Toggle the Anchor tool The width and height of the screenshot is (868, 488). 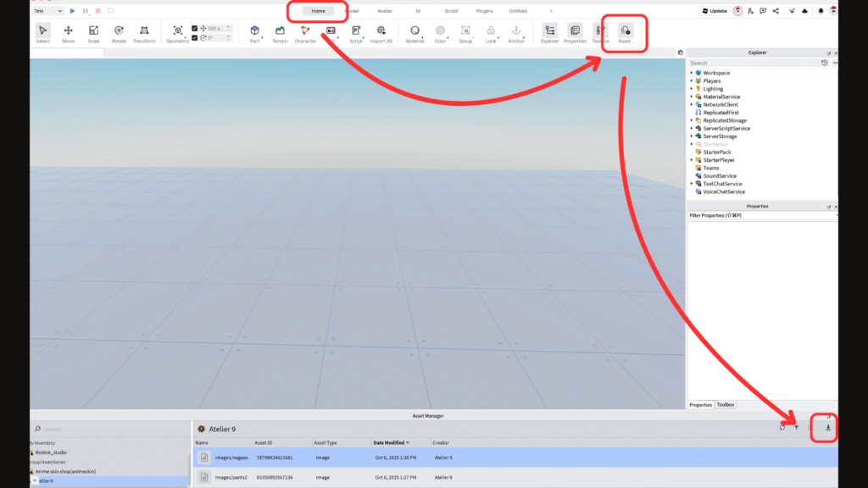pos(516,33)
